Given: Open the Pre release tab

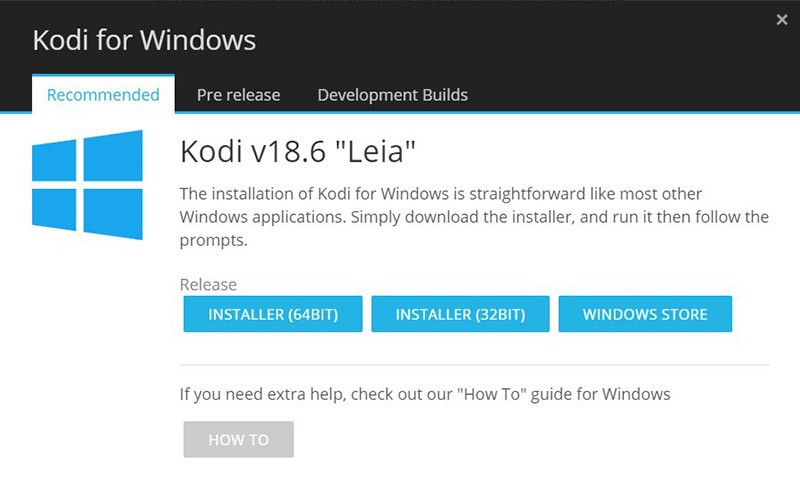Looking at the screenshot, I should tap(238, 95).
